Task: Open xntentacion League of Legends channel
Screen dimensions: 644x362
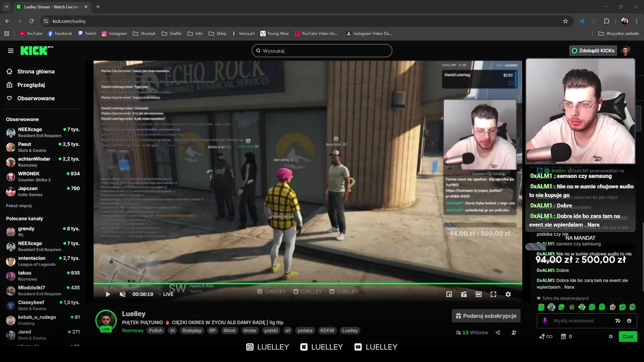Action: click(43, 261)
